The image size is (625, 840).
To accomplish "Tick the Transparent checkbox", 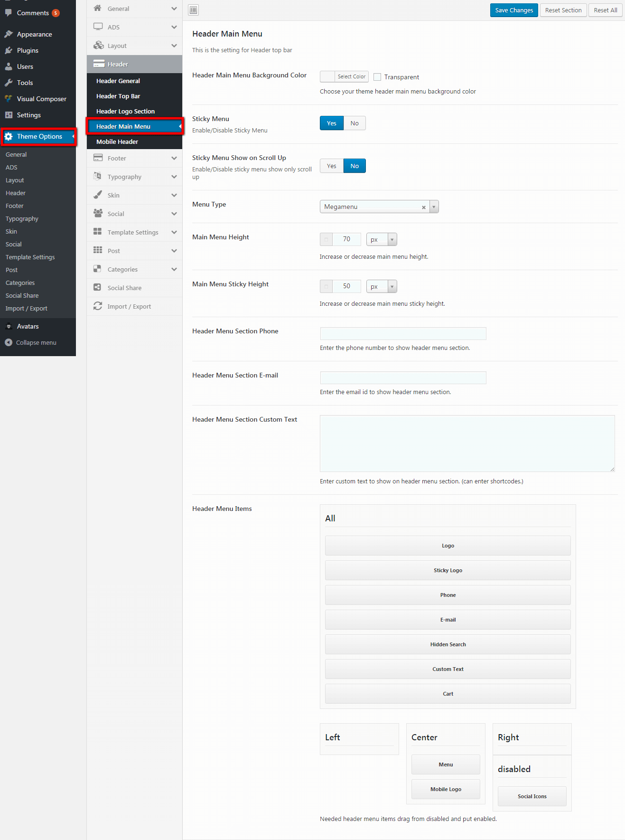I will coord(377,77).
